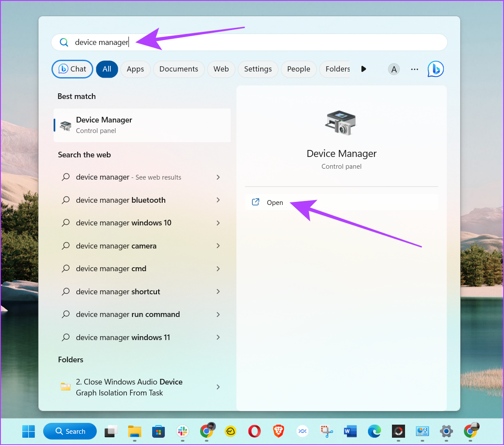Open Microsoft Word from taskbar
Screen dimensions: 504x446
tap(351, 431)
